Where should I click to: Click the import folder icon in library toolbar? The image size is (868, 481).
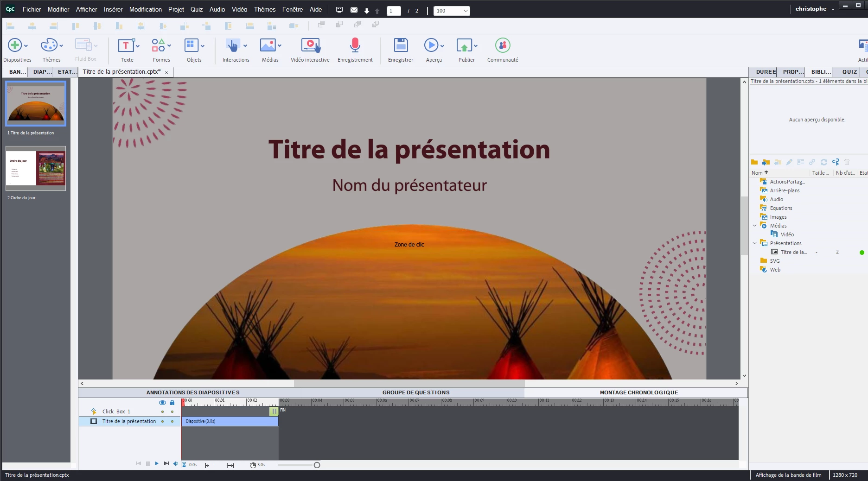766,162
